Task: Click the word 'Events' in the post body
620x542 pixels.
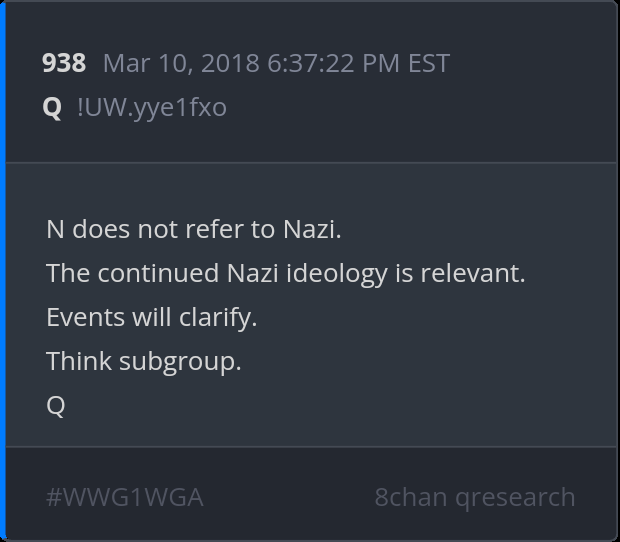Action: click(x=85, y=317)
